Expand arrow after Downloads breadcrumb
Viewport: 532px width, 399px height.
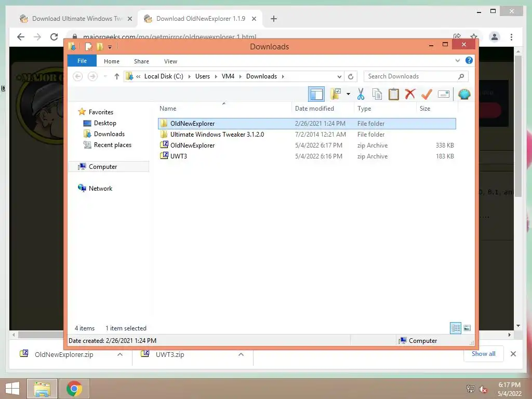click(283, 77)
